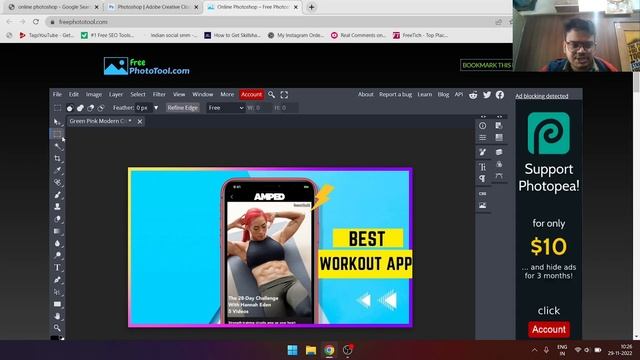Select the Type tool
This screenshot has width=640, height=360.
click(x=57, y=268)
